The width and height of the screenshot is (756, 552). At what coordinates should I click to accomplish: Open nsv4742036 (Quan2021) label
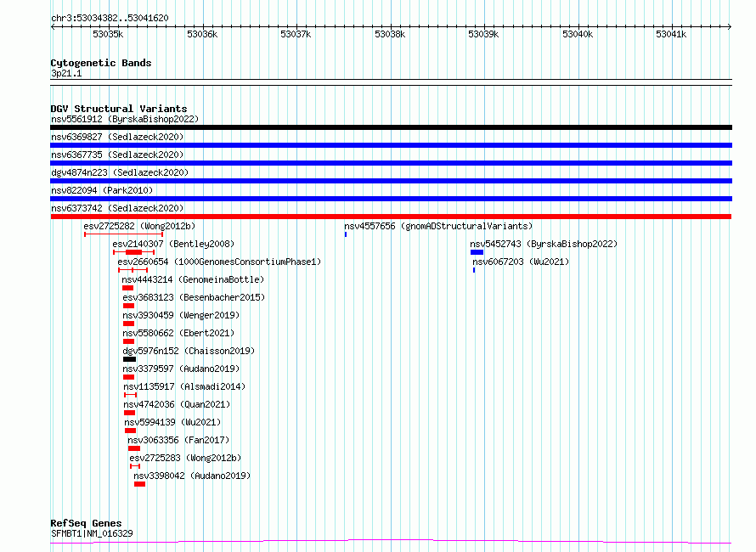pyautogui.click(x=177, y=404)
